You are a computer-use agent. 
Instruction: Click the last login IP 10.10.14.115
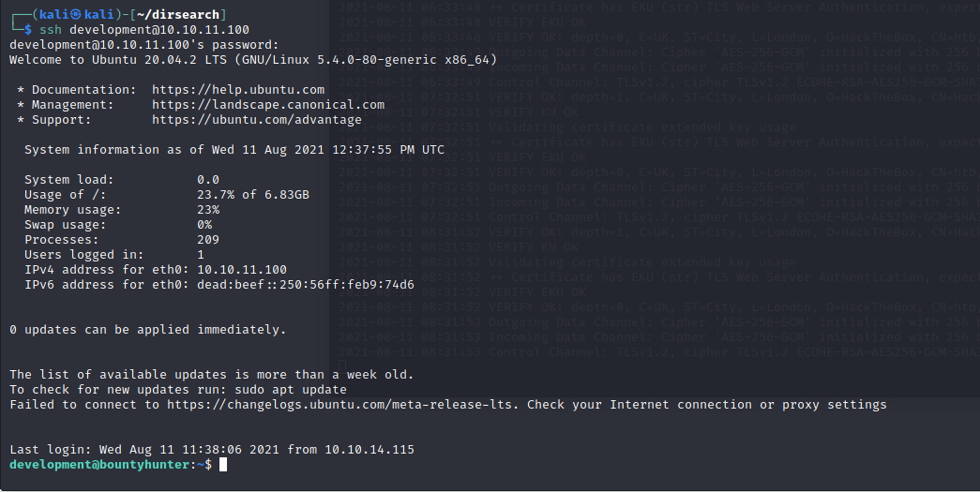[x=369, y=450]
